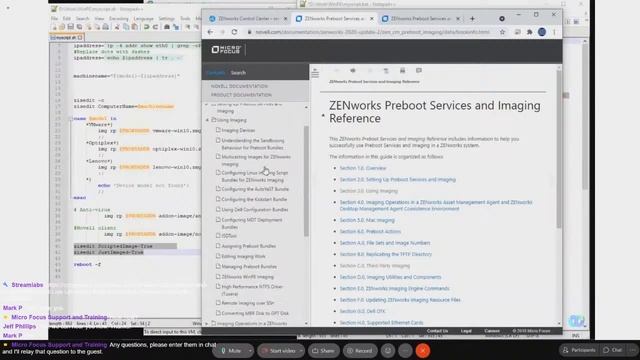This screenshot has height=360, width=640.
Task: Open reactions smiley in meeting bar
Action: [x=388, y=351]
